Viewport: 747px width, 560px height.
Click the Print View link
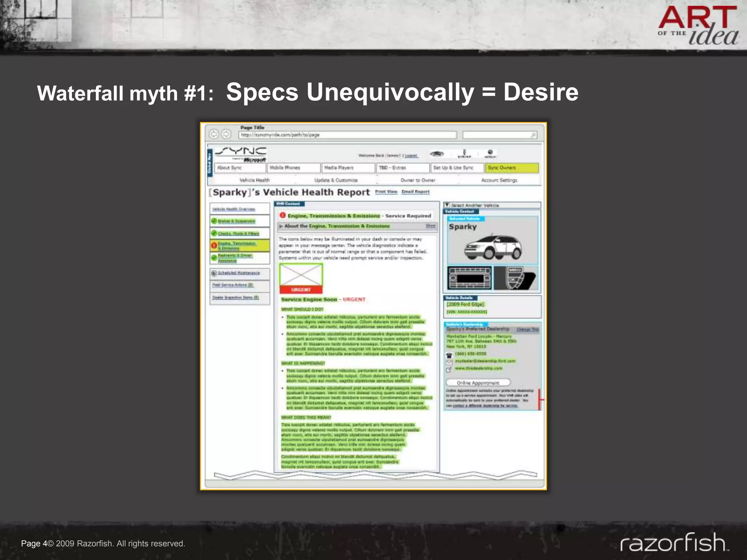click(386, 192)
